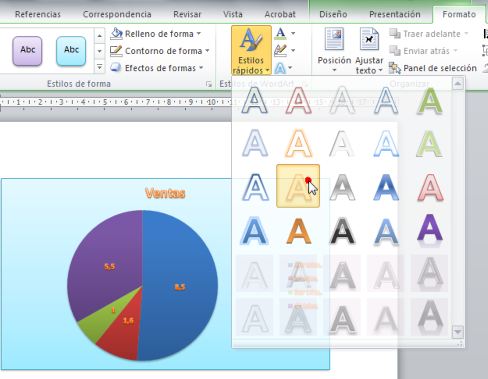Select the orange gradient WordArt style
The image size is (488, 379).
pos(299,231)
